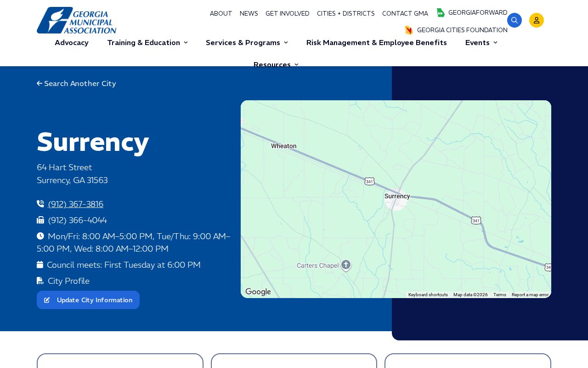The width and height of the screenshot is (588, 368).
Task: Open the site search magnifier icon
Action: coord(514,20)
